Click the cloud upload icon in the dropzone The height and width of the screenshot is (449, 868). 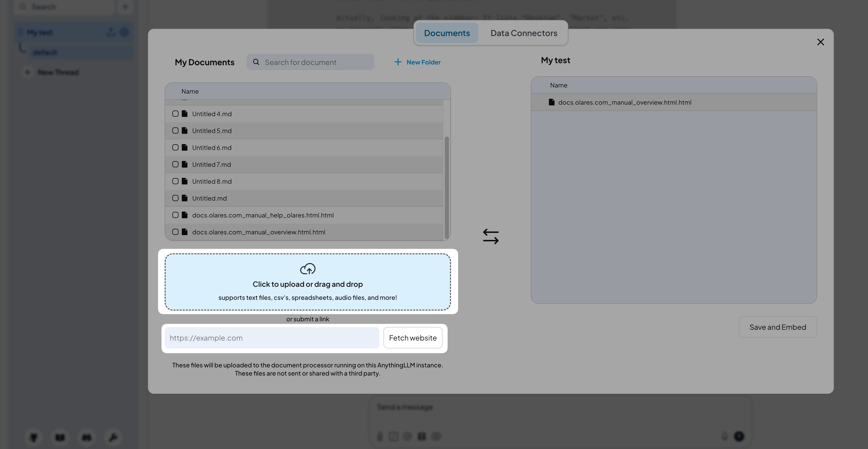click(x=307, y=269)
